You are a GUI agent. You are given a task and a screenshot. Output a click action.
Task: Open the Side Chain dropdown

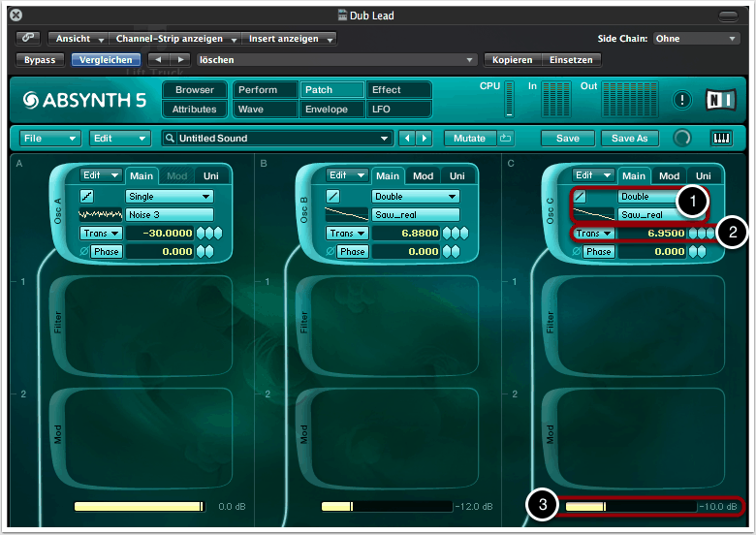(696, 39)
